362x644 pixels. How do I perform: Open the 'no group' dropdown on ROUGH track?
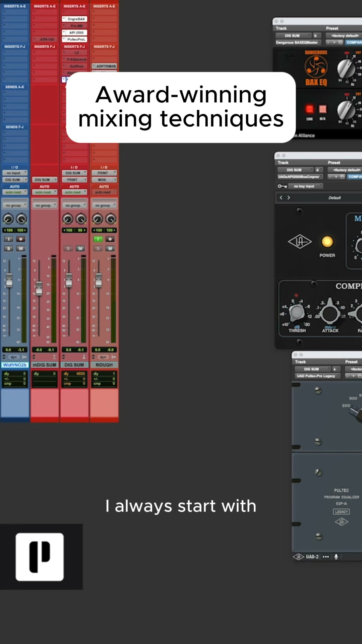[x=104, y=205]
